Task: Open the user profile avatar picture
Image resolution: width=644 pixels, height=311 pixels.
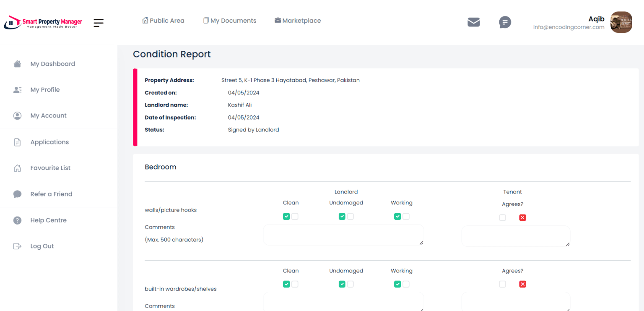Action: pos(621,22)
